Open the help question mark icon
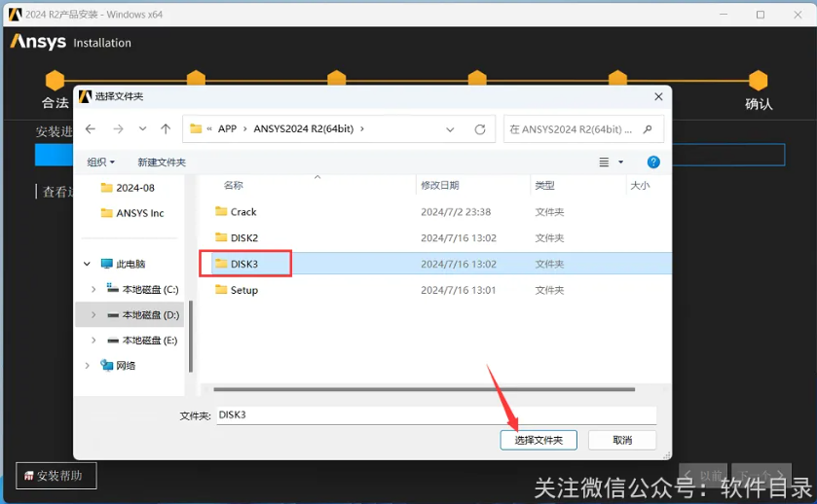The image size is (817, 504). pyautogui.click(x=654, y=162)
